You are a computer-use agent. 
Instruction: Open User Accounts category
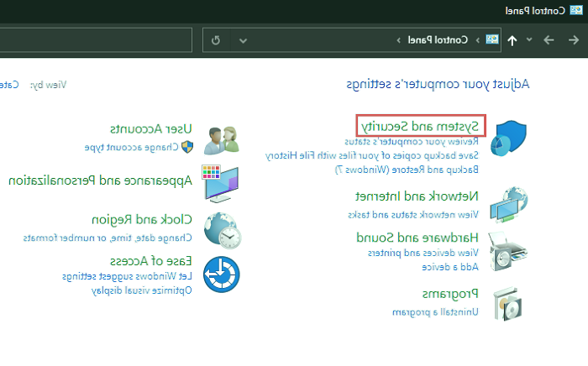[x=150, y=129]
